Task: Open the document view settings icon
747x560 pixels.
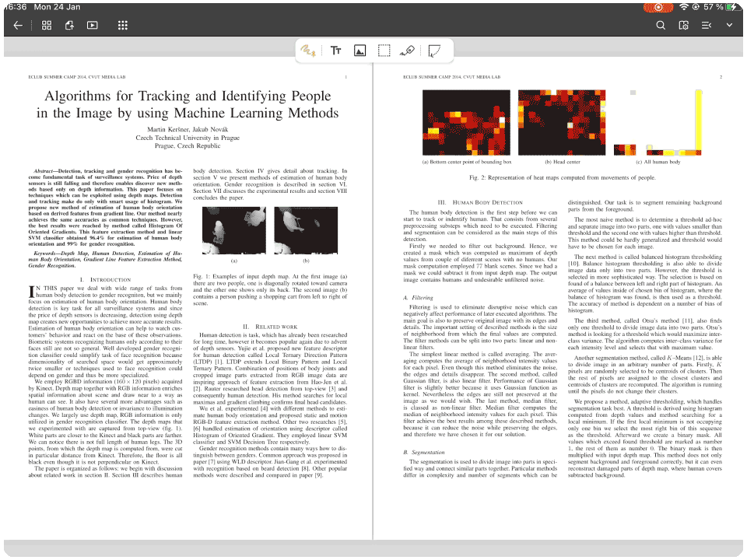Action: pos(684,25)
